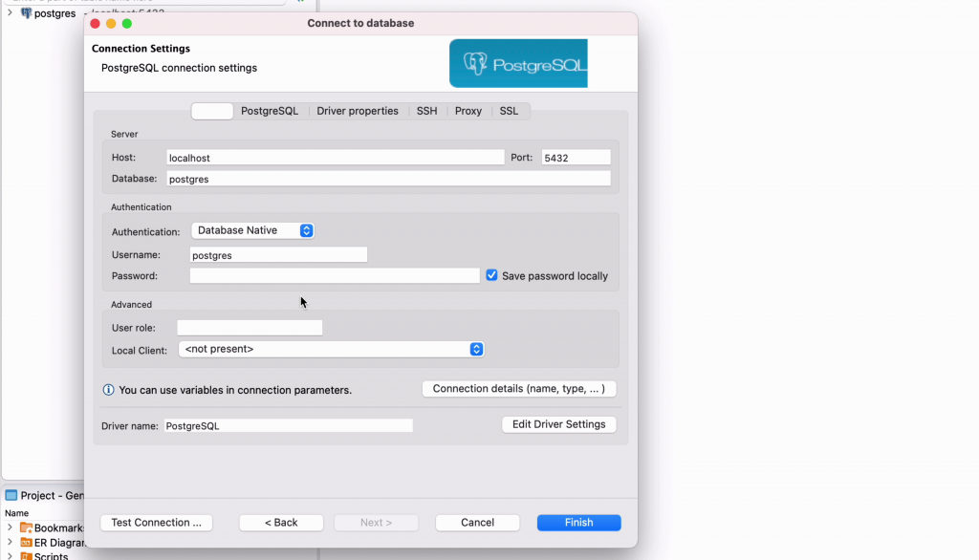
Task: Click the Project panel icon
Action: (11, 496)
